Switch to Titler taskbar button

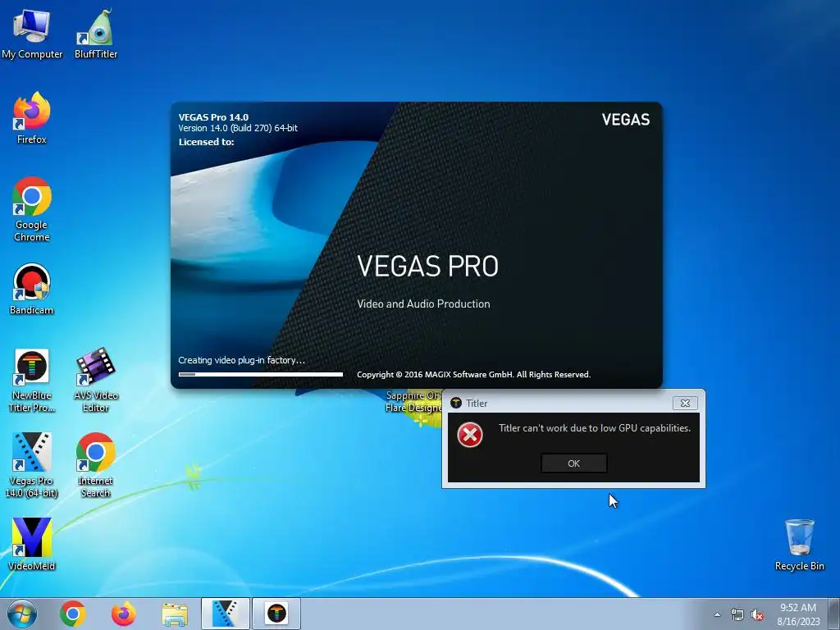[276, 614]
